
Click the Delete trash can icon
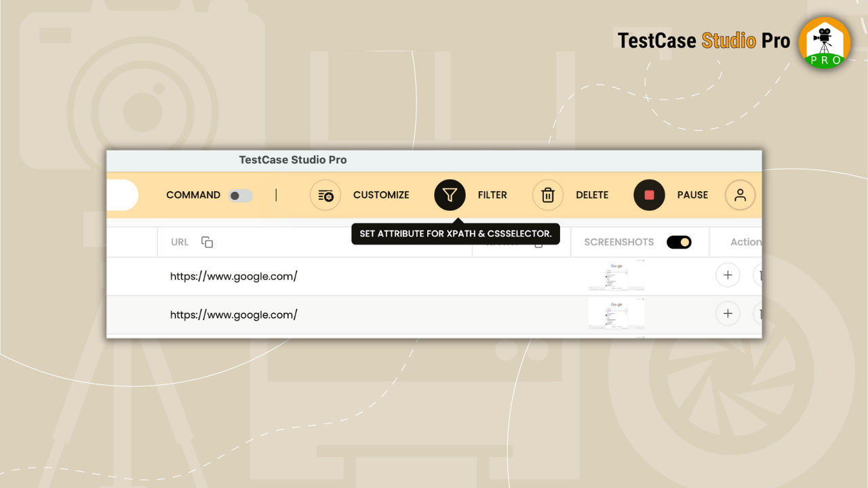click(x=548, y=195)
